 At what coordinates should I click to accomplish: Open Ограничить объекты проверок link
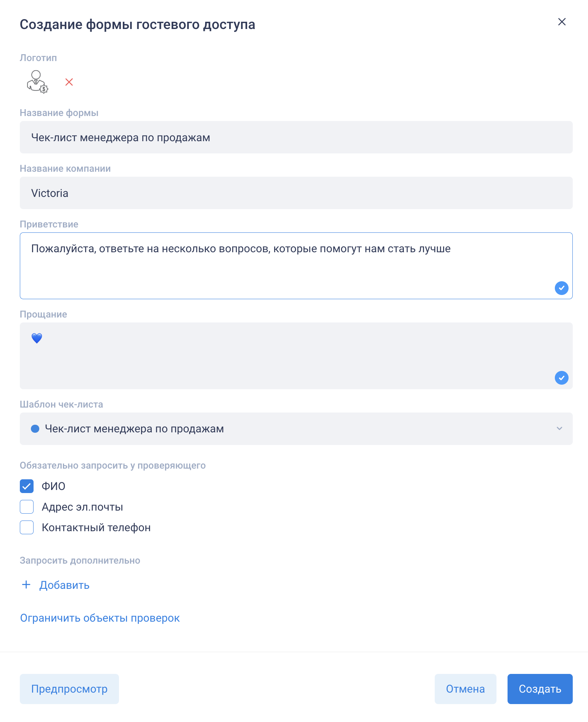coord(100,618)
